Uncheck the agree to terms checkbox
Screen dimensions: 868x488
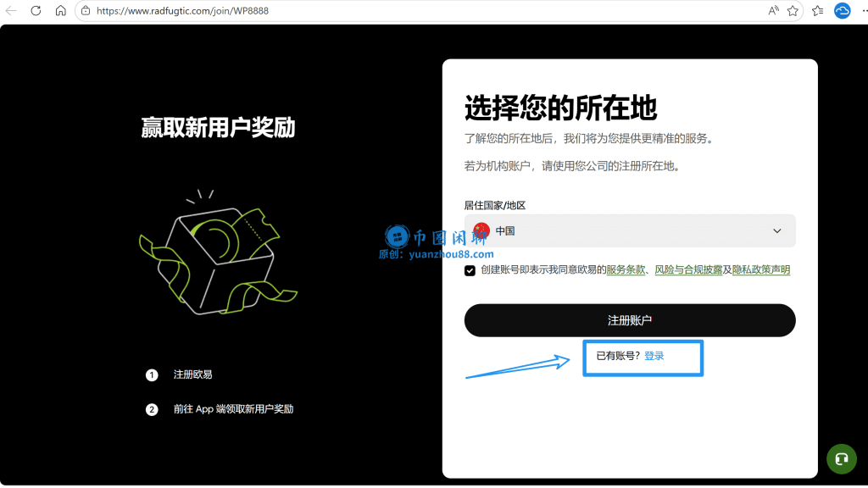click(x=470, y=270)
